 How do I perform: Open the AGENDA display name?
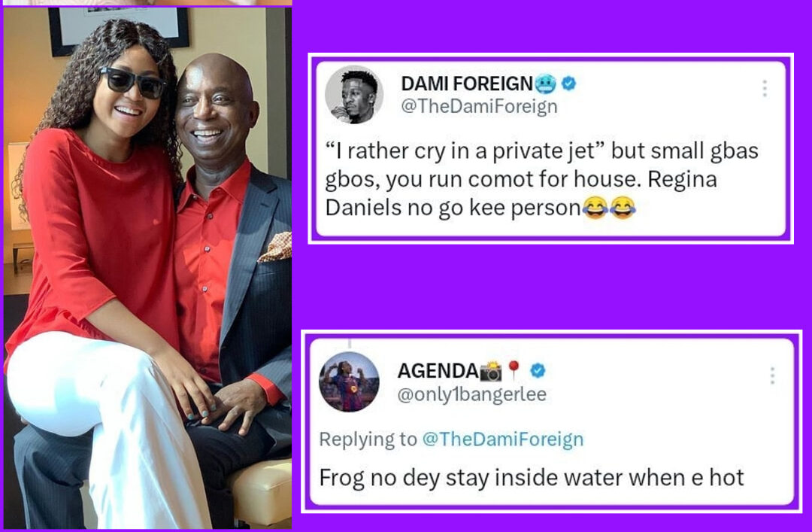pos(438,371)
